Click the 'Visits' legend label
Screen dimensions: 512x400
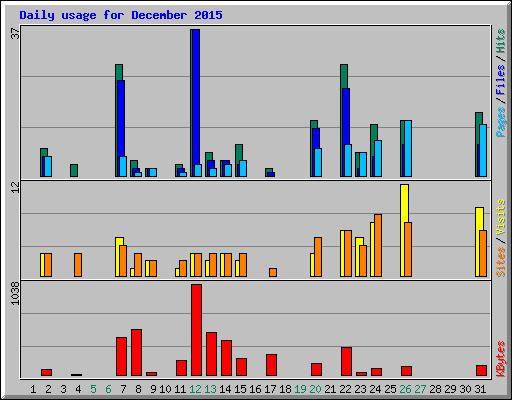pyautogui.click(x=500, y=217)
